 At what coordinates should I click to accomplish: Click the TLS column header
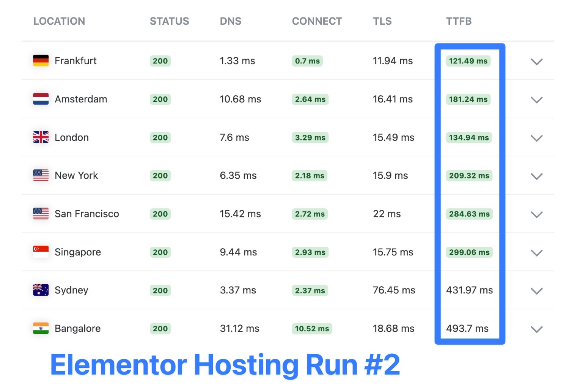click(x=382, y=21)
